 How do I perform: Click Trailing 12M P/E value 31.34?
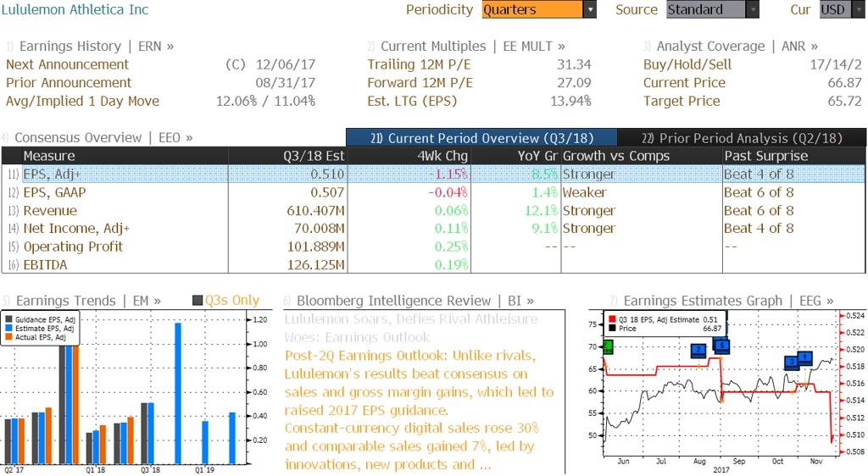574,64
